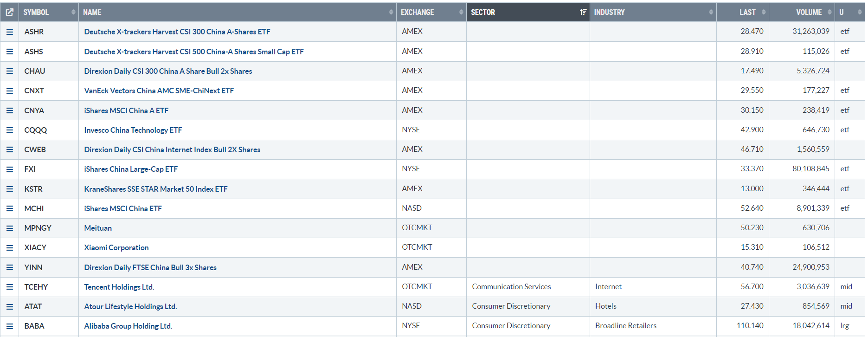This screenshot has height=337, width=868.
Task: Open row menu icon for MPNGY
Action: tap(9, 228)
